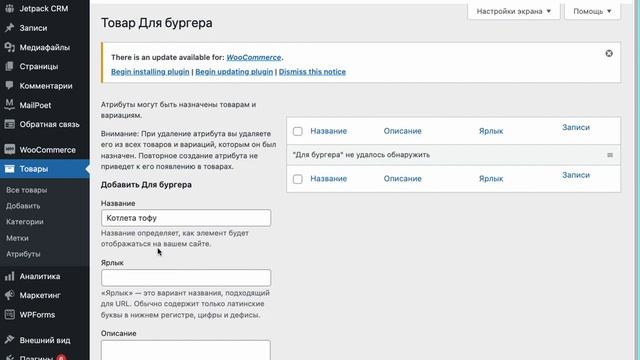Sort by Описание in table header

[x=402, y=131]
